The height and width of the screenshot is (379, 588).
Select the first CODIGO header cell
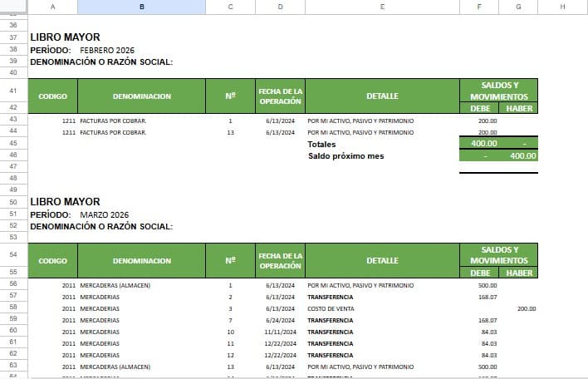[x=53, y=96]
